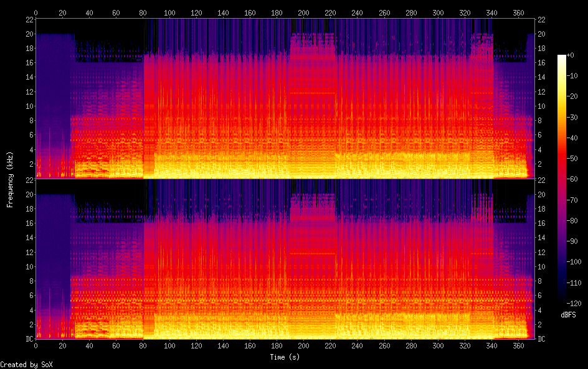The height and width of the screenshot is (369, 588).
Task: Click the "dBFS" label below color scale
Action: (568, 315)
